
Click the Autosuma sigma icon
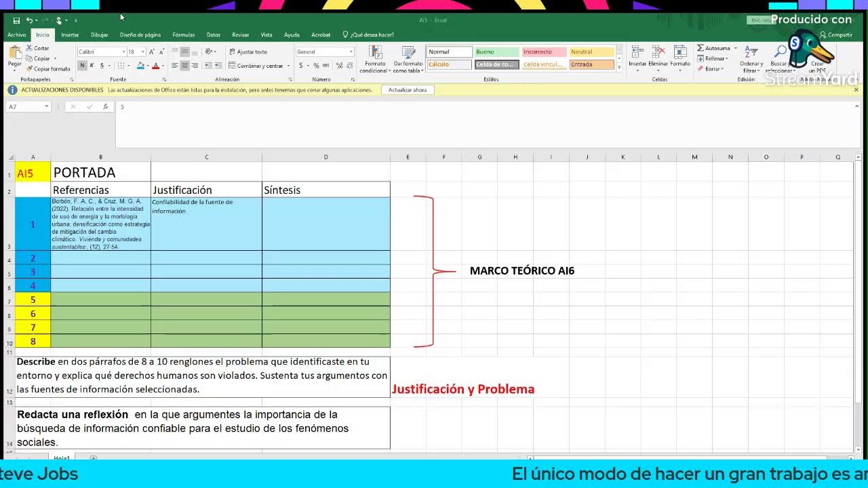pos(701,48)
